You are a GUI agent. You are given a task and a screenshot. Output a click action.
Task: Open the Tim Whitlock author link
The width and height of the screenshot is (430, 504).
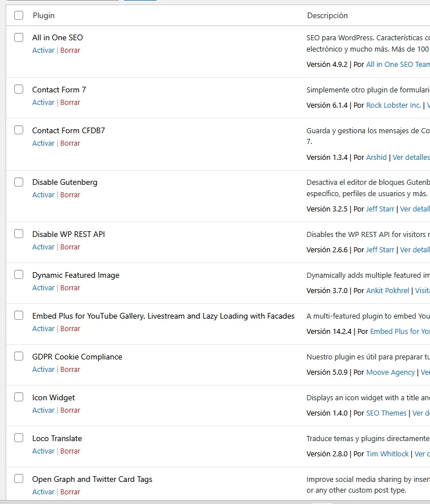[x=388, y=454]
